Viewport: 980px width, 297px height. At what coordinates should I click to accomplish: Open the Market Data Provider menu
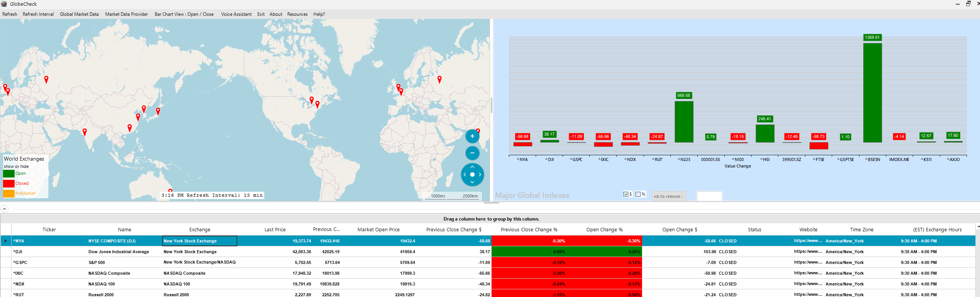(126, 14)
